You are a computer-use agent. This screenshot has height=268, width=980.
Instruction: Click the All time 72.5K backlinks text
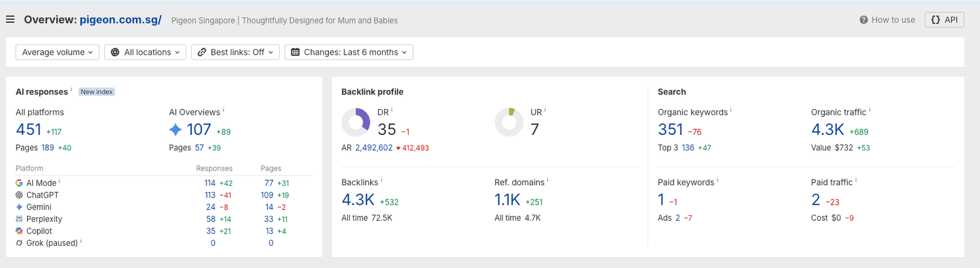click(367, 218)
